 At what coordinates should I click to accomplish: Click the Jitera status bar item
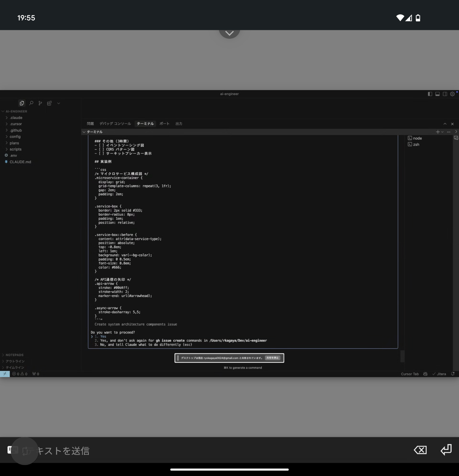(x=439, y=374)
